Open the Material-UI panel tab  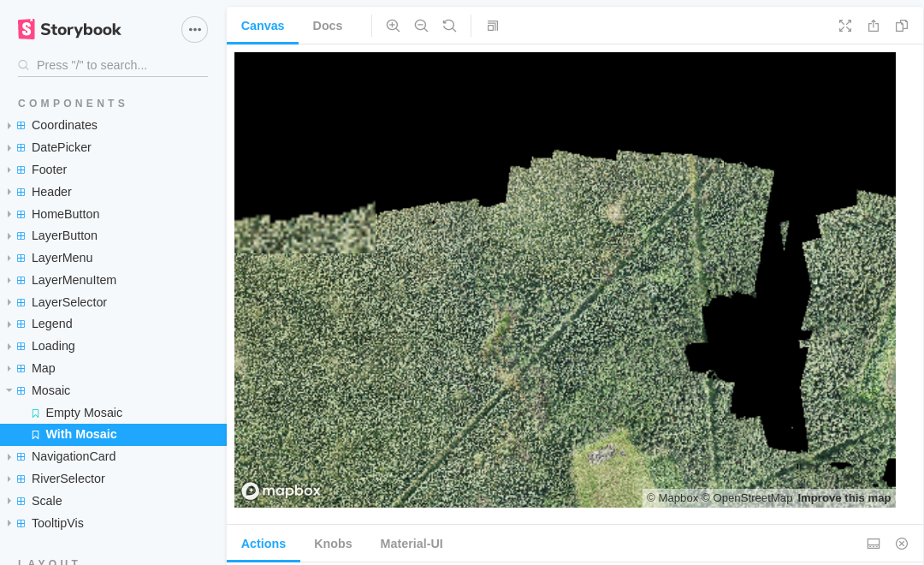pos(412,544)
